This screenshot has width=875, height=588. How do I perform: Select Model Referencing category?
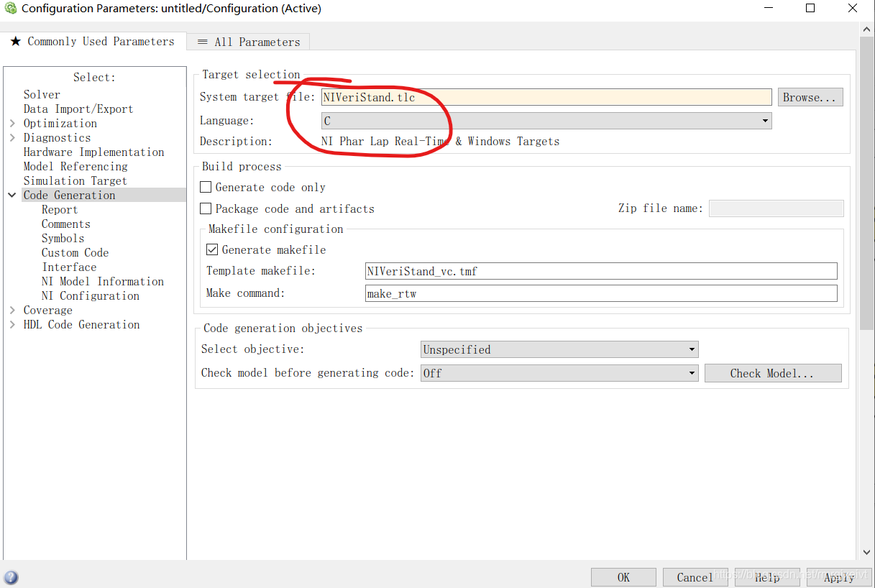[x=75, y=166]
